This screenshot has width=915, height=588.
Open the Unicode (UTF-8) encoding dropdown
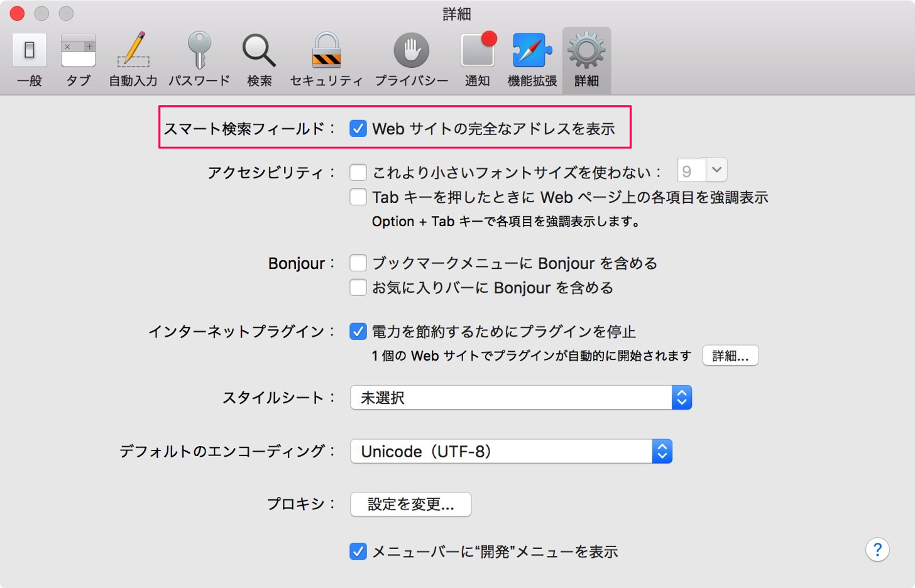(x=511, y=451)
